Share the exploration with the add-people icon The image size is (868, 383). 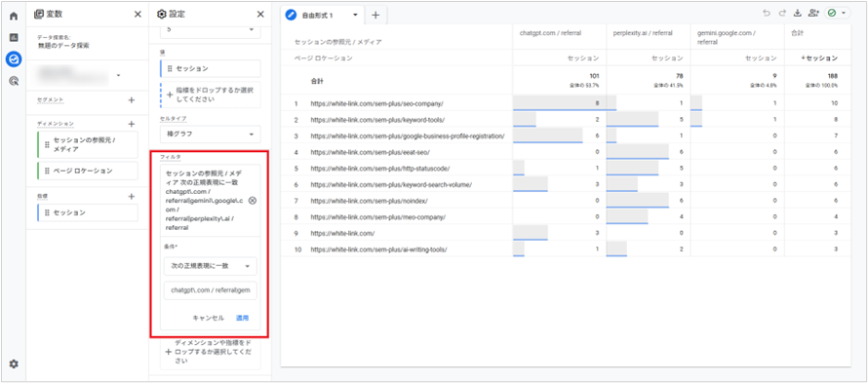tap(813, 14)
